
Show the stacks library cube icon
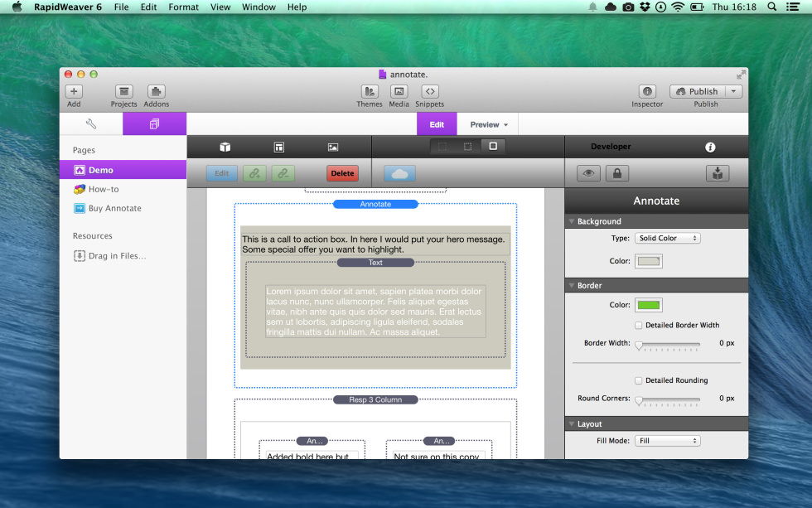(x=225, y=147)
